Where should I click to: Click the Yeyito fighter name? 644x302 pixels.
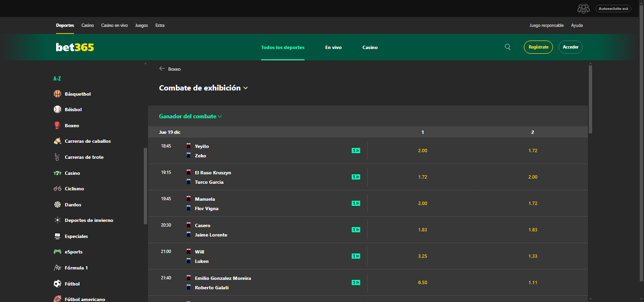tap(202, 146)
